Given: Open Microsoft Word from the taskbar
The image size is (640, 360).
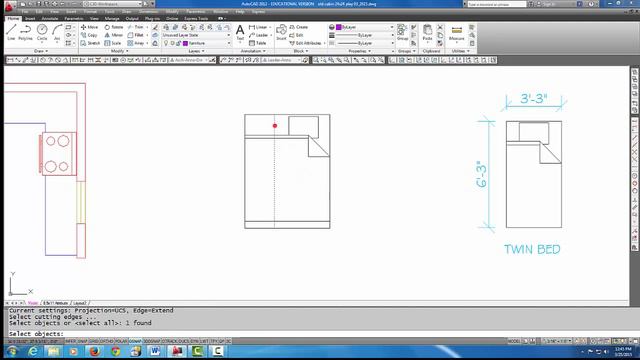Looking at the screenshot, I should click(155, 351).
